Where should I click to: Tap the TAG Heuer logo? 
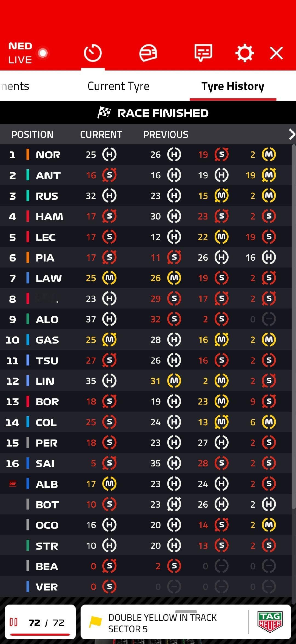(270, 622)
